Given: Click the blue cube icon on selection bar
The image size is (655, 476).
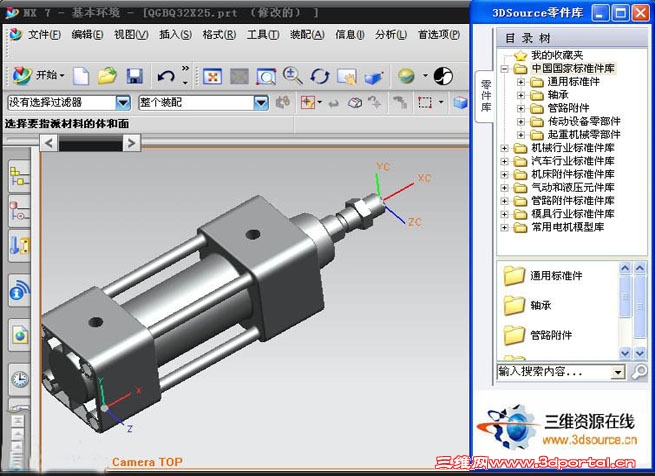Looking at the screenshot, I should 460,102.
